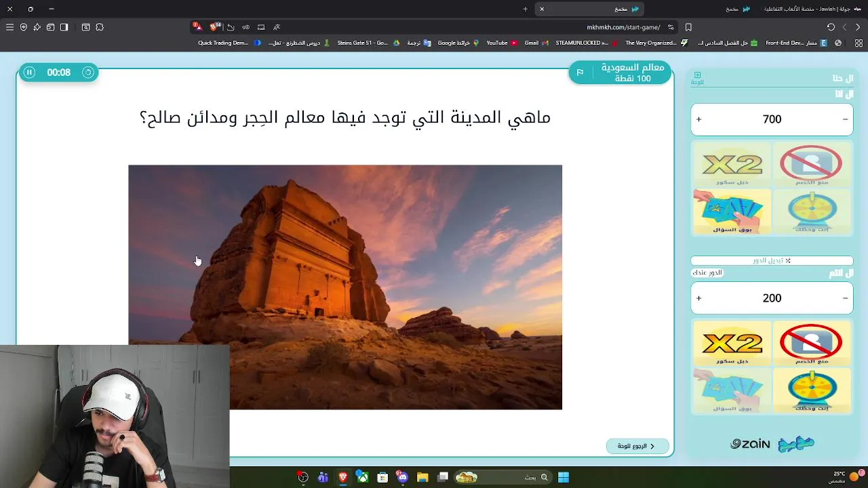This screenshot has width=868, height=488.
Task: Click the AlUla rock tomb question image
Action: [x=345, y=287]
